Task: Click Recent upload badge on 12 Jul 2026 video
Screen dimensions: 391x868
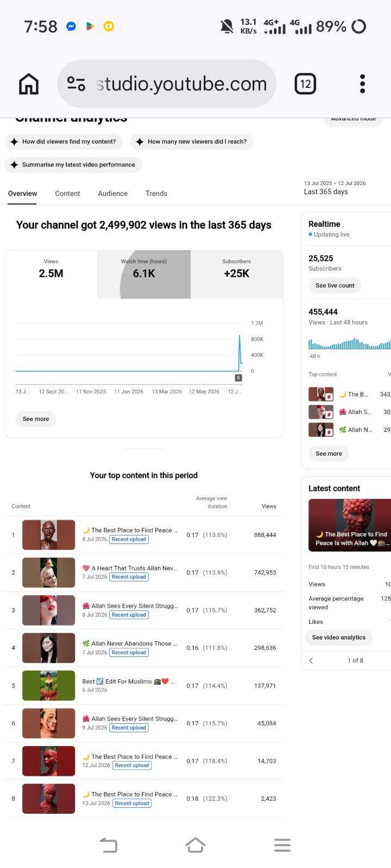Action: tap(133, 765)
